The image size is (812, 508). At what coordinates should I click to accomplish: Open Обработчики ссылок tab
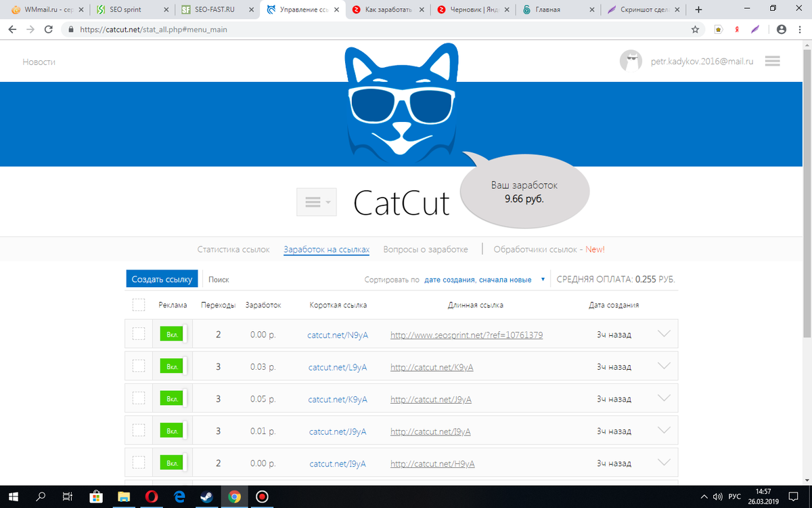(549, 249)
